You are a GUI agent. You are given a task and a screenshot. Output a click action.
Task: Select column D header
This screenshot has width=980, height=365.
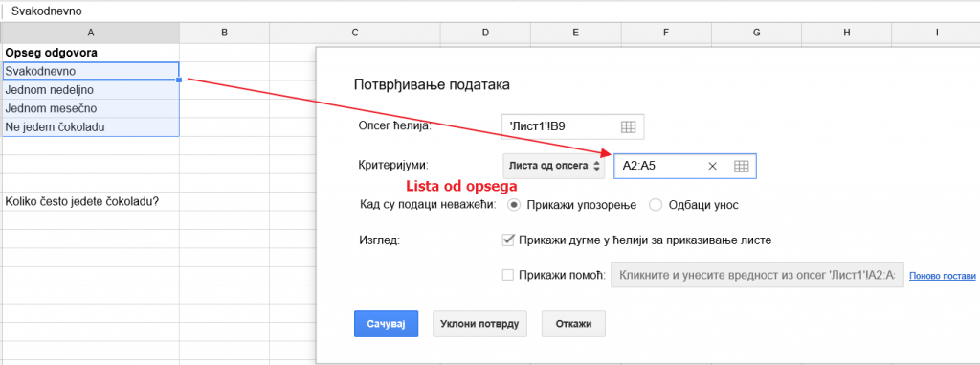[485, 32]
